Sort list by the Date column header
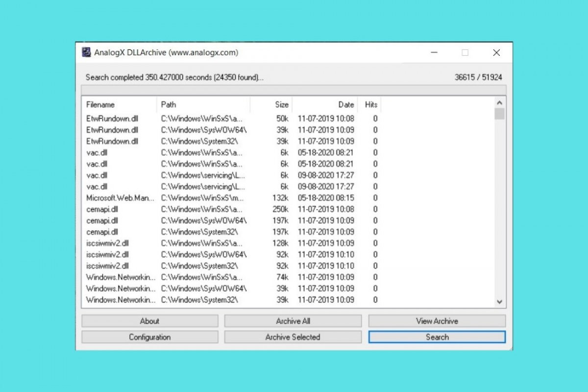588x392 pixels. click(x=325, y=104)
